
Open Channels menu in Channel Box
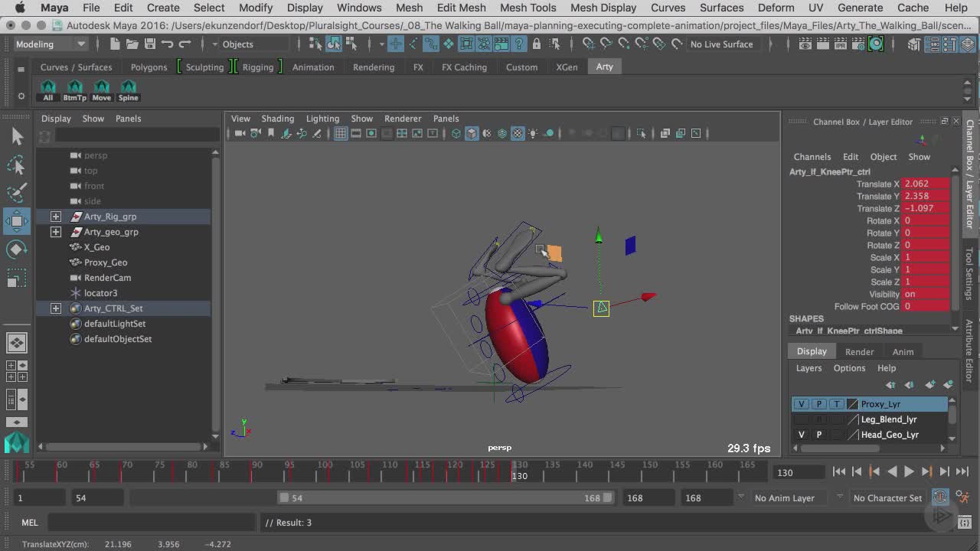pyautogui.click(x=812, y=157)
